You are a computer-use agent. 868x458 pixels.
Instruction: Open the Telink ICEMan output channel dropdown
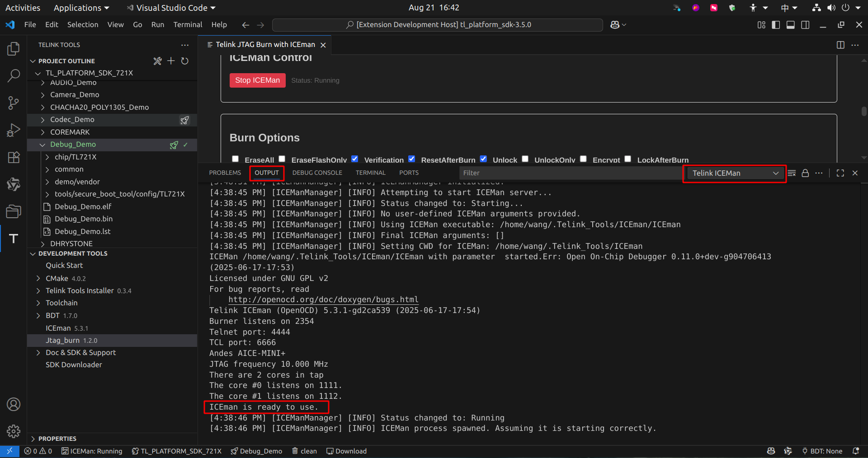(x=735, y=173)
